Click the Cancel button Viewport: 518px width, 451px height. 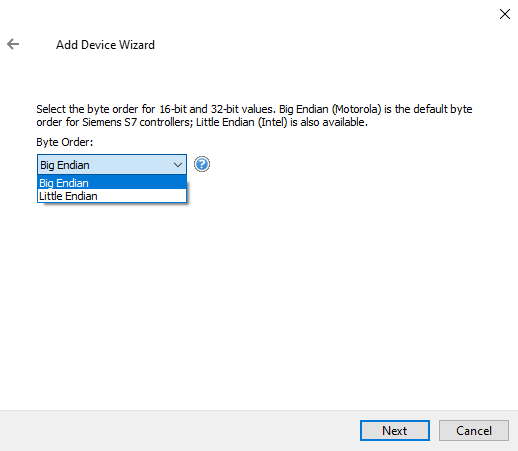pos(474,430)
